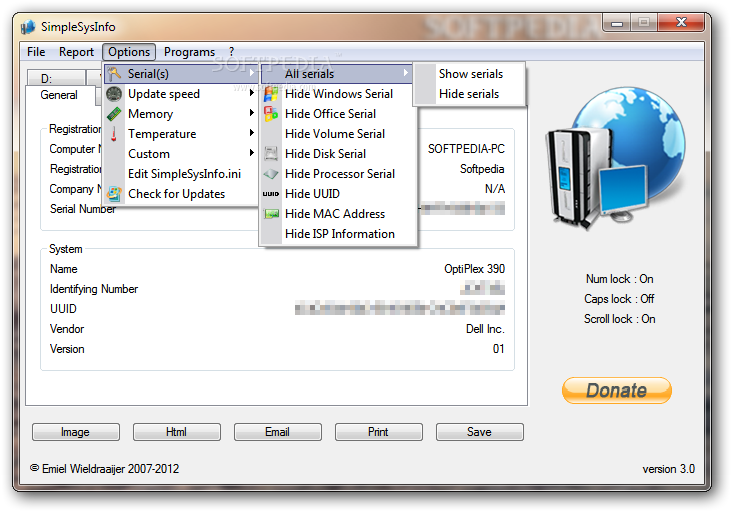Click the Processor Serial chip icon
Viewport: 732px width, 512px height.
pyautogui.click(x=271, y=174)
